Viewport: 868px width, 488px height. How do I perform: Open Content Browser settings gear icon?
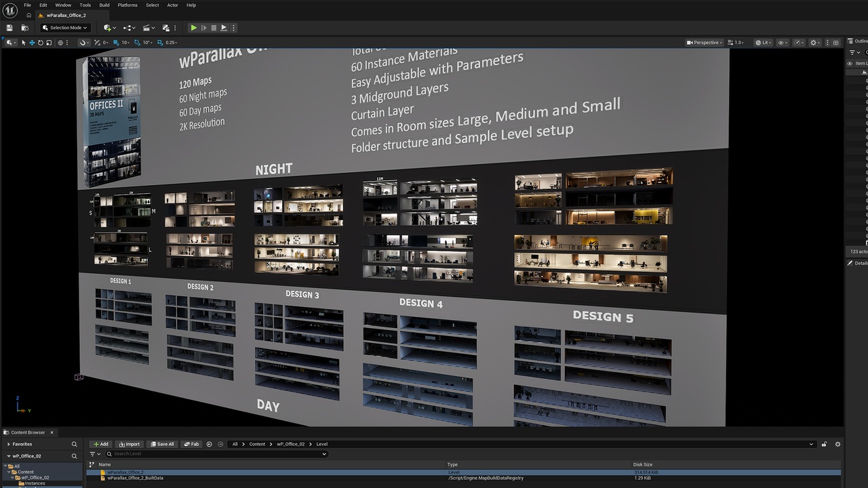(x=837, y=444)
